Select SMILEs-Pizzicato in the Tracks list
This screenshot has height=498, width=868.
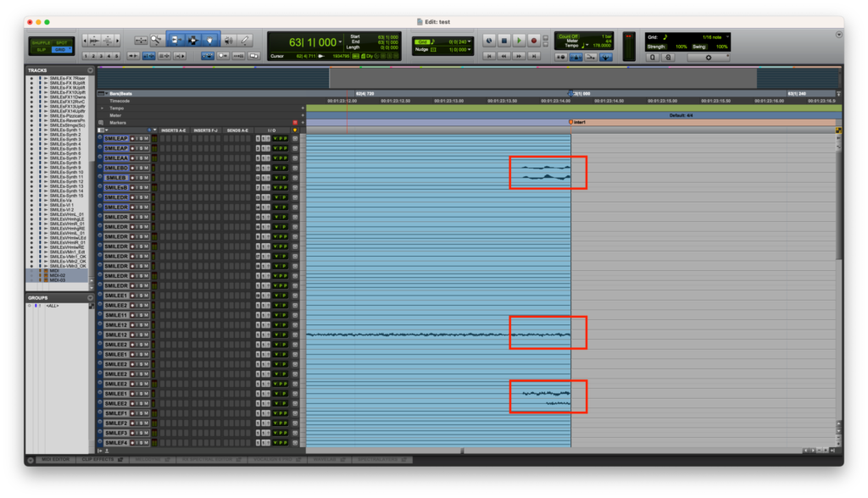click(68, 116)
